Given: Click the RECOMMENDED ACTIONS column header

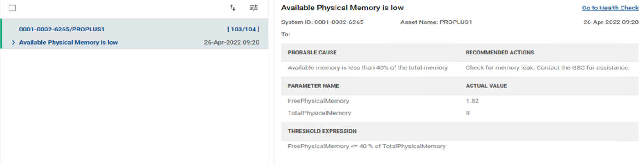Looking at the screenshot, I should (x=500, y=53).
